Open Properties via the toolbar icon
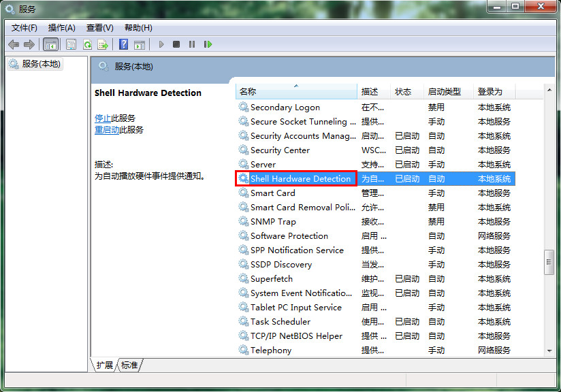The image size is (561, 392). (x=71, y=44)
